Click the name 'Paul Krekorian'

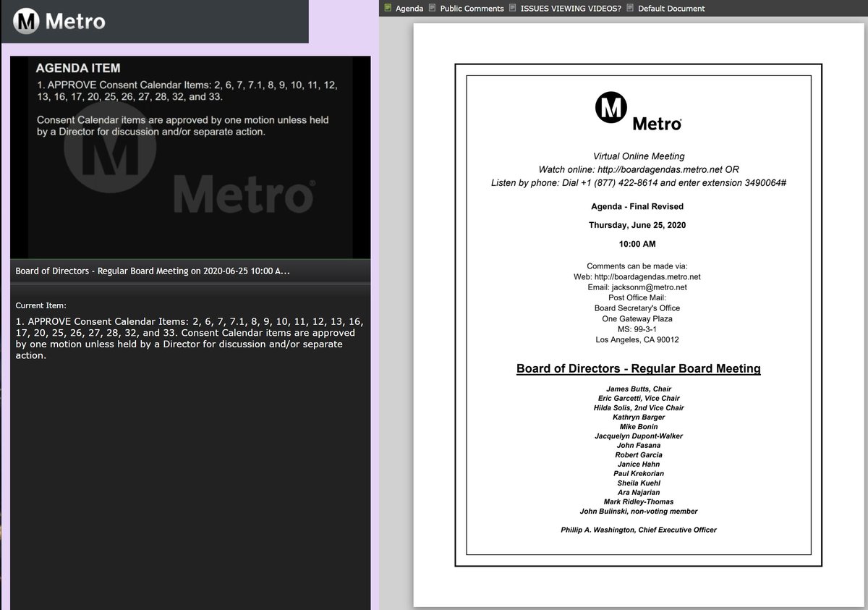coord(639,473)
